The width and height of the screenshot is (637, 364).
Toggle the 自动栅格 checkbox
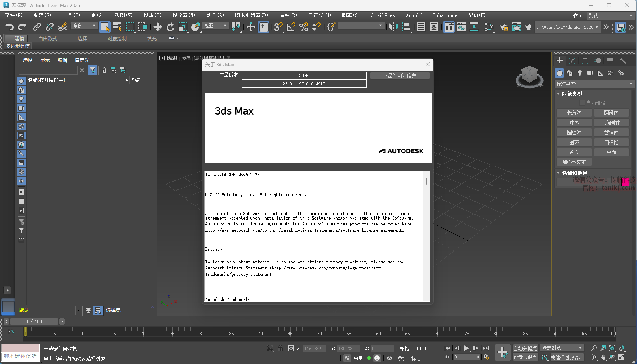click(x=582, y=103)
